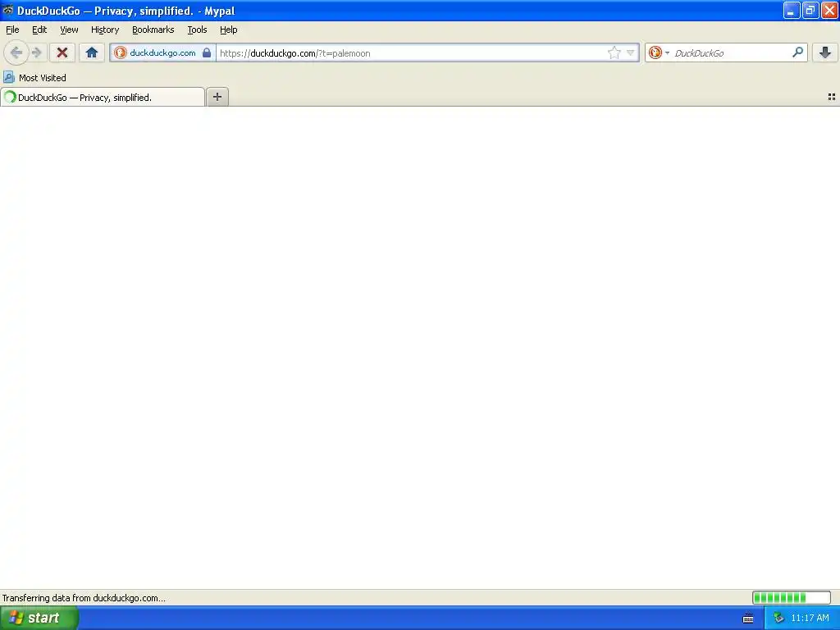Open the Edit menu

pos(39,30)
